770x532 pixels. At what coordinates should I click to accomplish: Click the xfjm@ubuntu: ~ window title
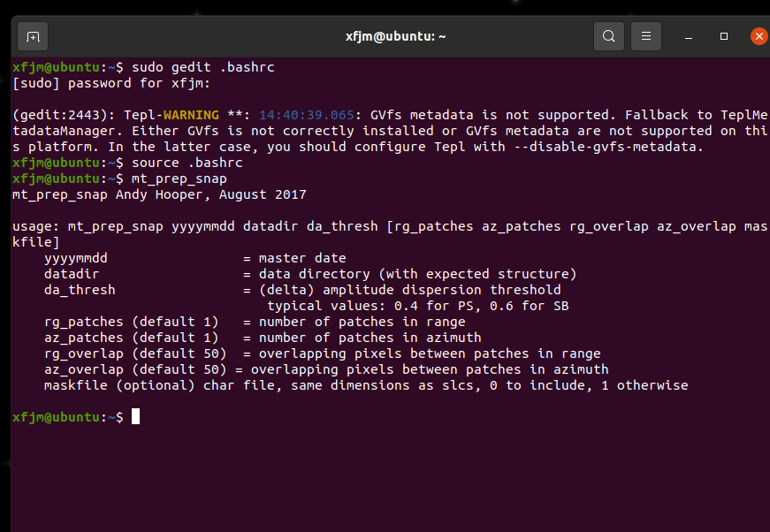(x=395, y=37)
